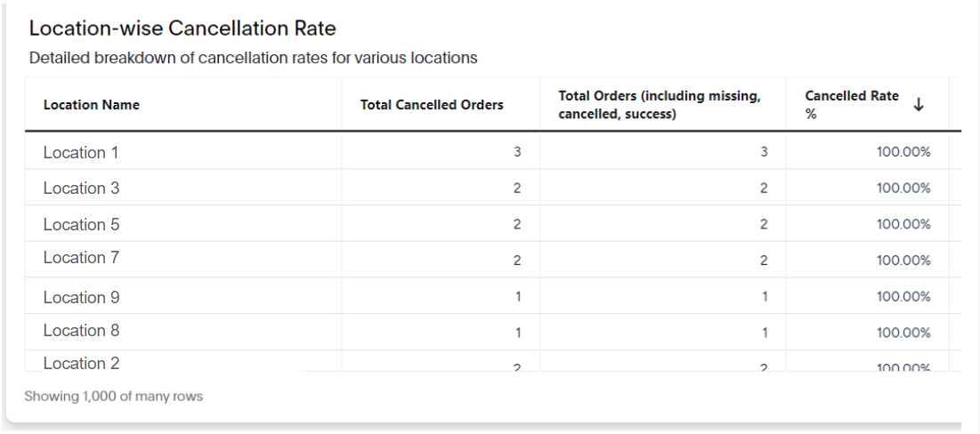Image resolution: width=980 pixels, height=434 pixels.
Task: Sort by Total Cancelled Orders column header
Action: (432, 105)
